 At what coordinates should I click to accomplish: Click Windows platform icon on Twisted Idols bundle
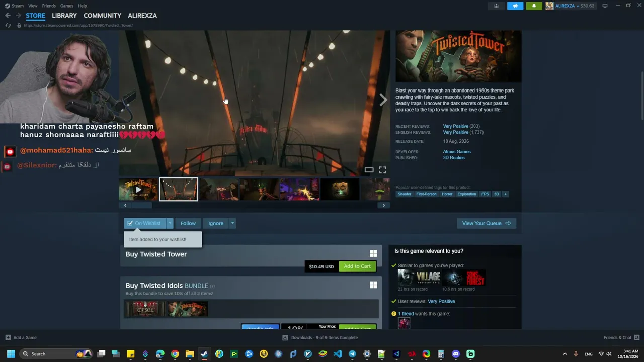pyautogui.click(x=373, y=285)
